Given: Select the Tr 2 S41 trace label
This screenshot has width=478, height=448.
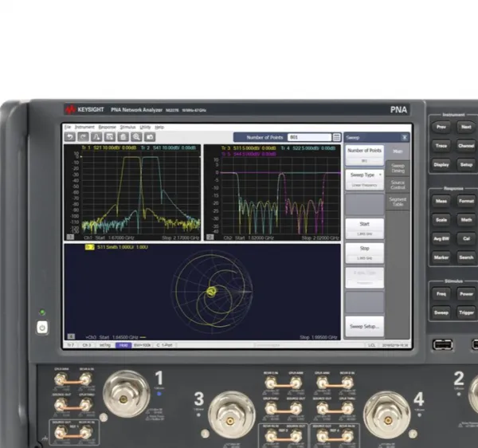Looking at the screenshot, I should (x=168, y=148).
